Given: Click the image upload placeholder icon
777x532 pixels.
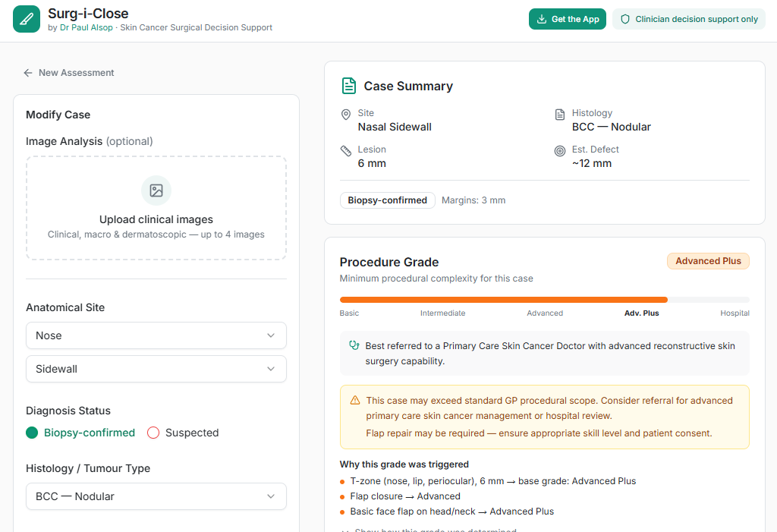Looking at the screenshot, I should pyautogui.click(x=156, y=190).
